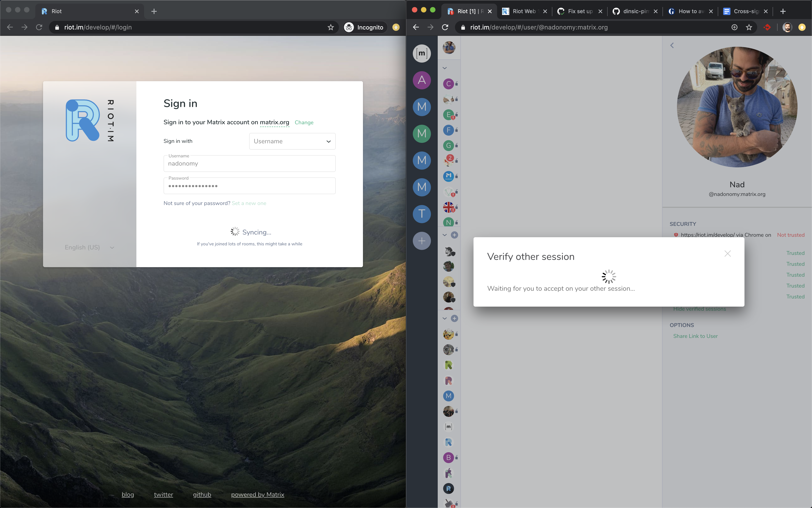Open room with blue 'F' avatar

[449, 130]
